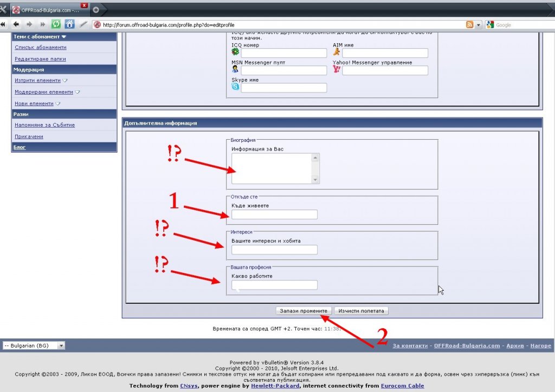This screenshot has height=392, width=555.
Task: Click the Разни section header
Action: pyautogui.click(x=64, y=114)
